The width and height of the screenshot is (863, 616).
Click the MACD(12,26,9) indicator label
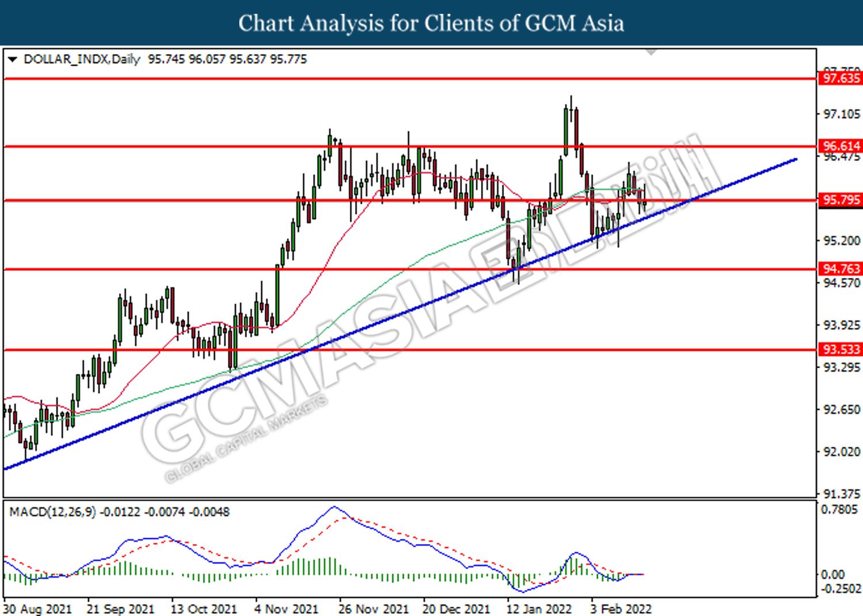pos(53,512)
